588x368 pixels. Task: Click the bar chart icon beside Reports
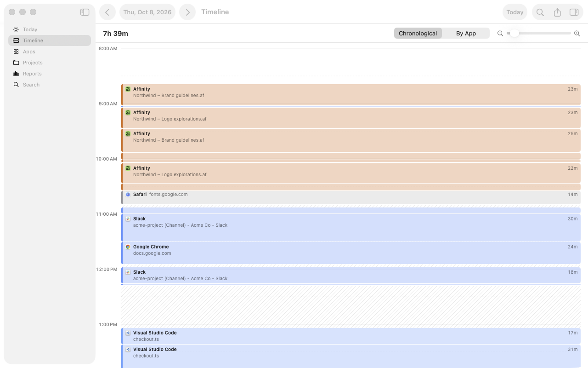(16, 74)
